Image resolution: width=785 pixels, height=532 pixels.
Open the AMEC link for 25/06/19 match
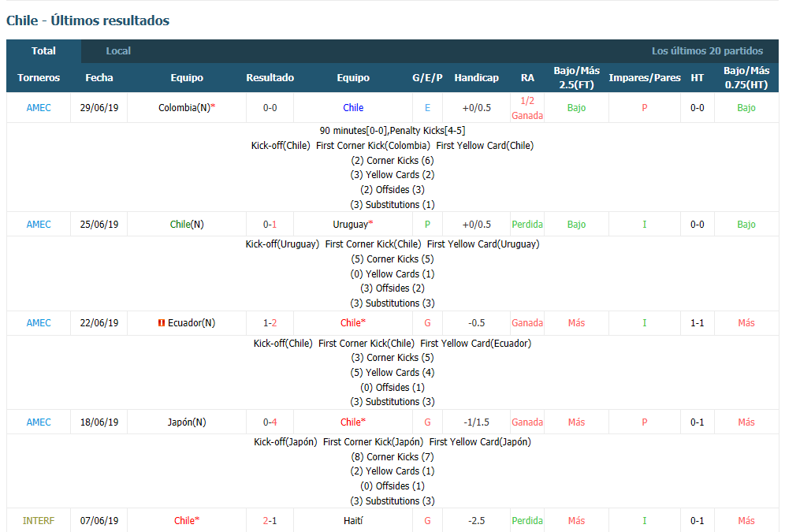pyautogui.click(x=39, y=224)
